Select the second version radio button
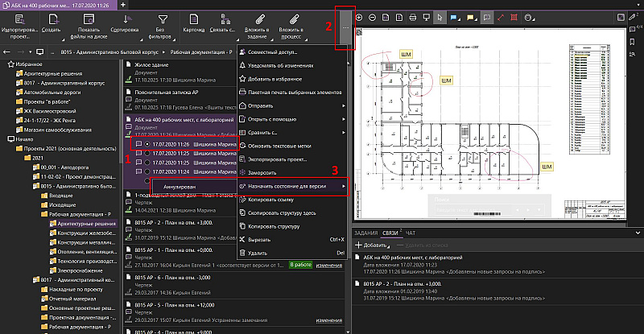 coord(149,153)
